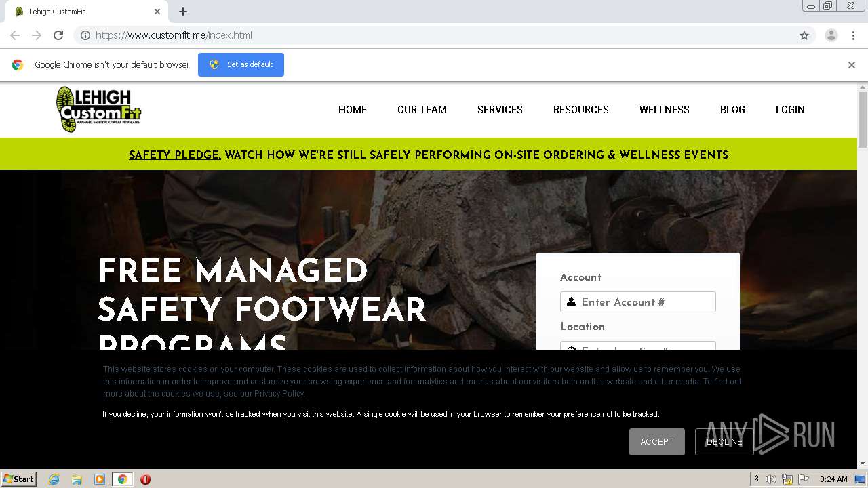Select the Chrome icon in the taskbar
The image size is (868, 488).
pos(123,479)
